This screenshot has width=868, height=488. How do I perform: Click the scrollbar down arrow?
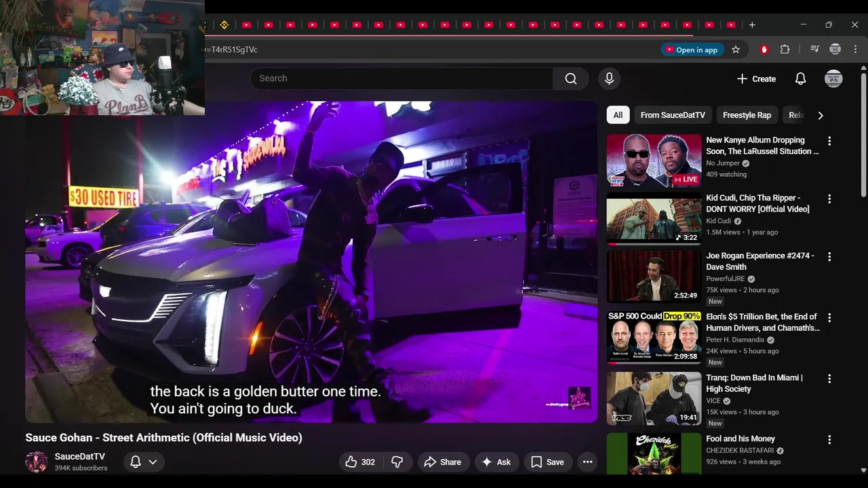[x=863, y=470]
